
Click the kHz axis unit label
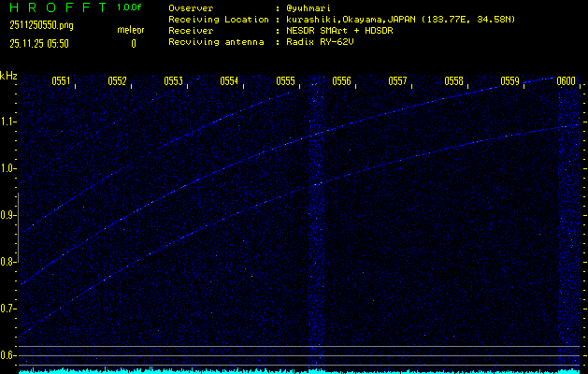coord(8,76)
